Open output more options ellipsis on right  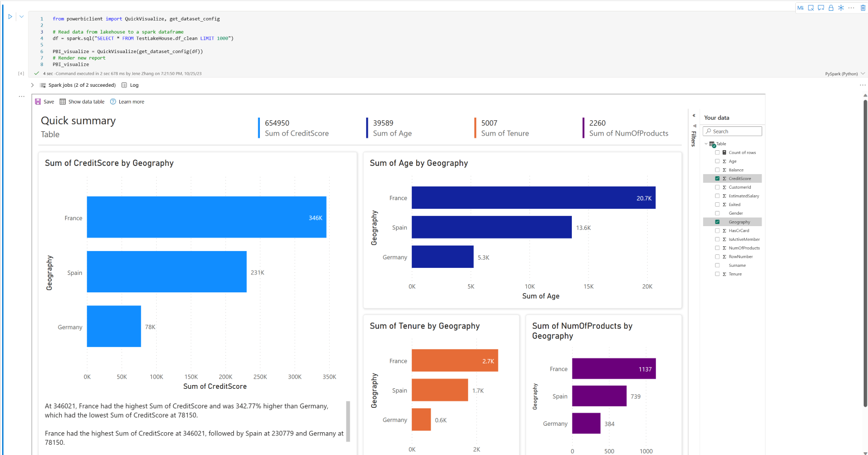863,85
